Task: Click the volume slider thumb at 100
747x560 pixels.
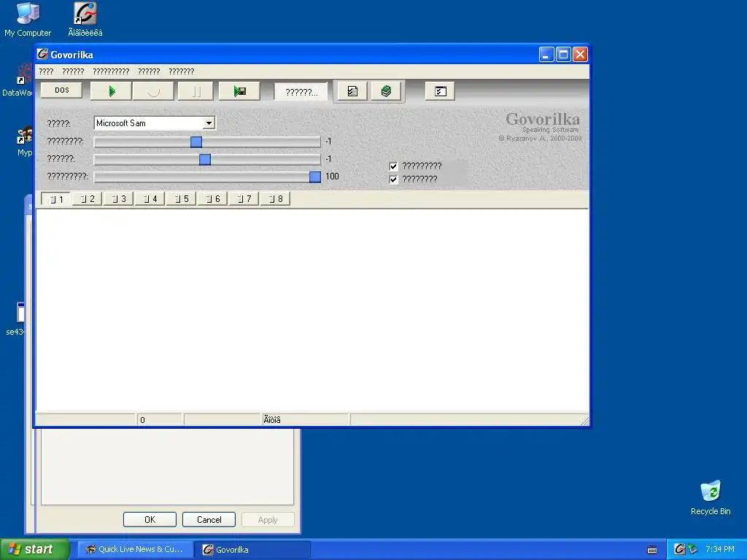Action: (x=315, y=176)
